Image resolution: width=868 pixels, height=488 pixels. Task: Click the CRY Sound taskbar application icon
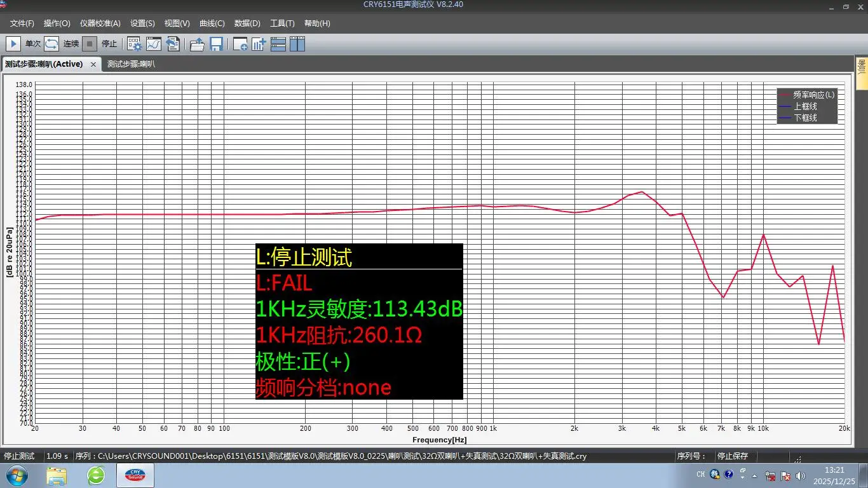(x=135, y=475)
